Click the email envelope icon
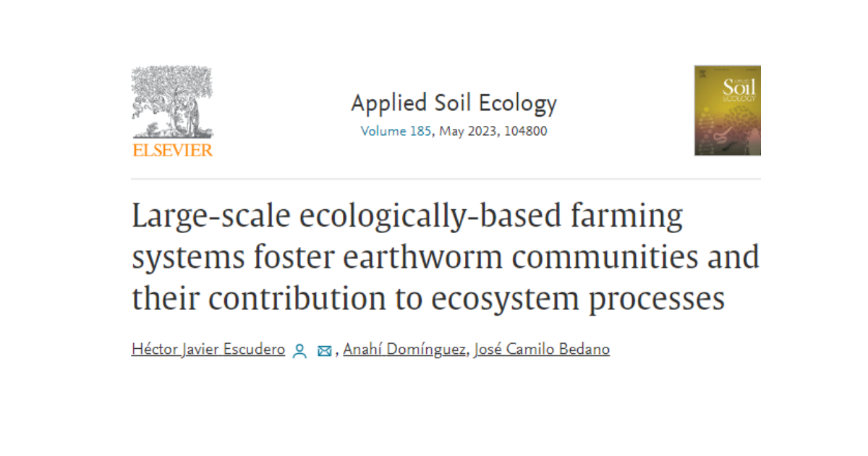This screenshot has height=456, width=868. coord(324,351)
